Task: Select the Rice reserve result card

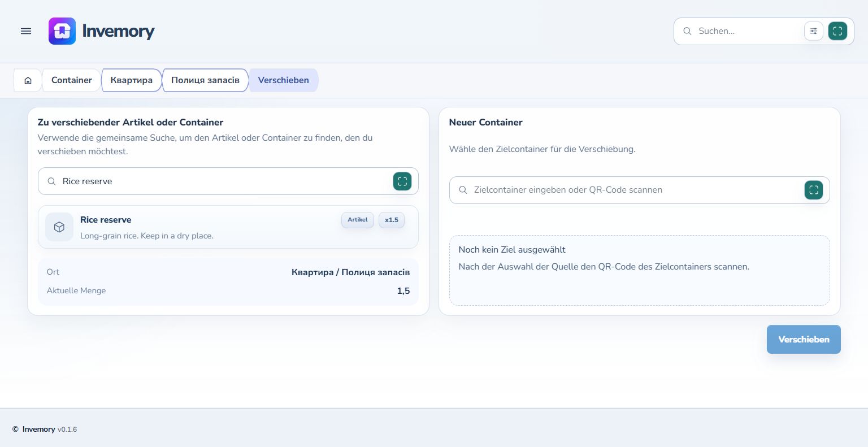Action: 228,227
